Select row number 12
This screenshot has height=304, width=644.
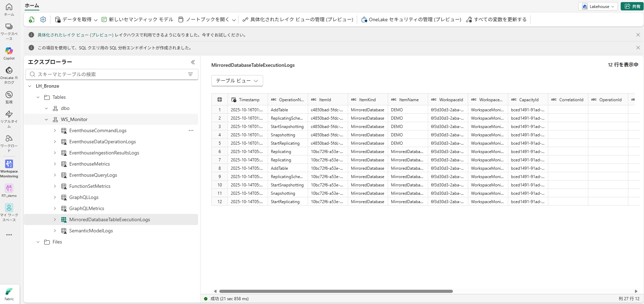click(x=220, y=201)
